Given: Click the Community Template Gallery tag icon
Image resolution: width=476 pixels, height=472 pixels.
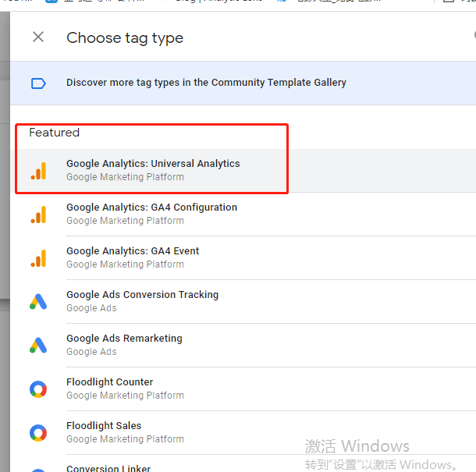Looking at the screenshot, I should (x=38, y=83).
